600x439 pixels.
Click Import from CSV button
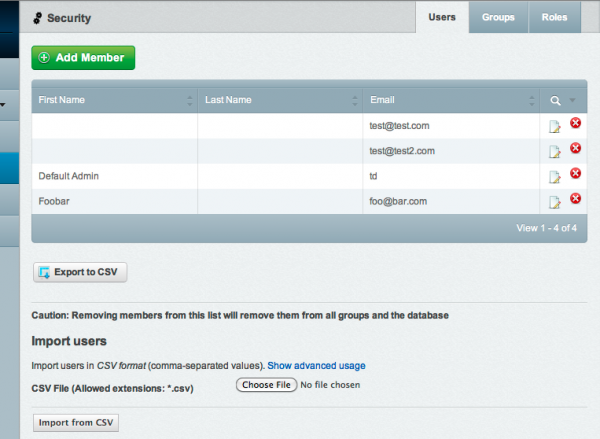[x=76, y=423]
